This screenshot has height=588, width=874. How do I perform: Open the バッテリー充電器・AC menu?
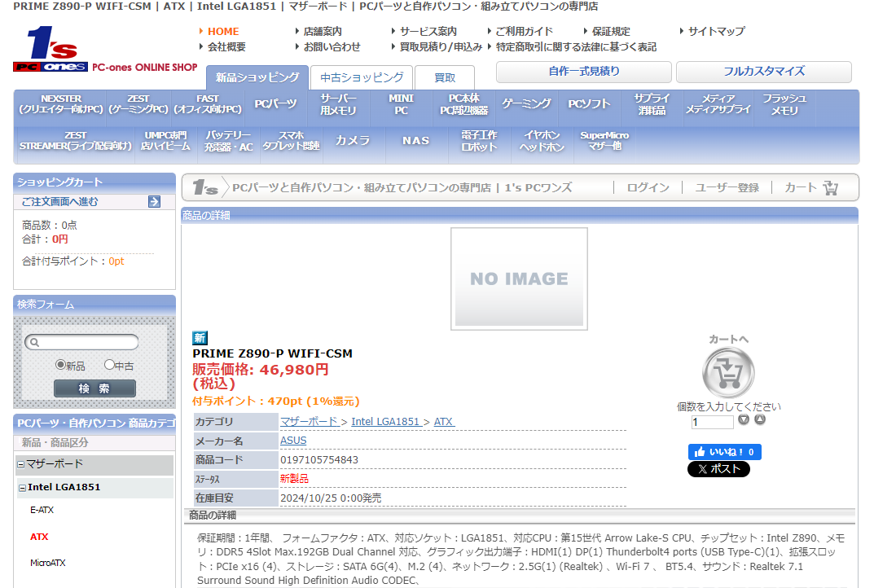[x=229, y=141]
